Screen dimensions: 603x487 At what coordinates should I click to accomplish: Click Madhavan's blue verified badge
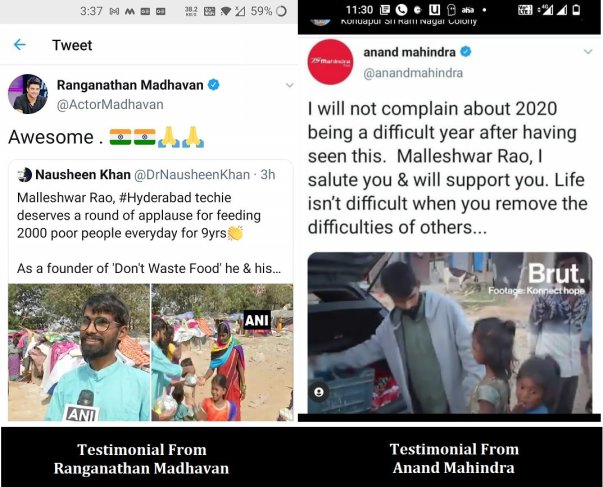[214, 85]
